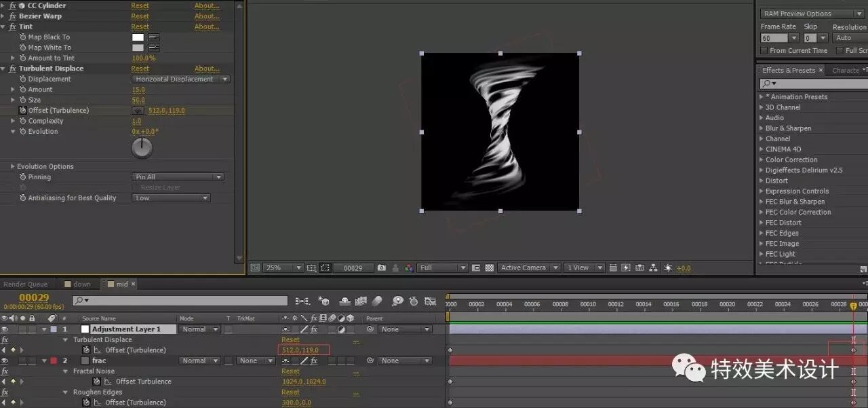The width and height of the screenshot is (868, 408).
Task: Hide the frac layer visibility
Action: (5, 360)
